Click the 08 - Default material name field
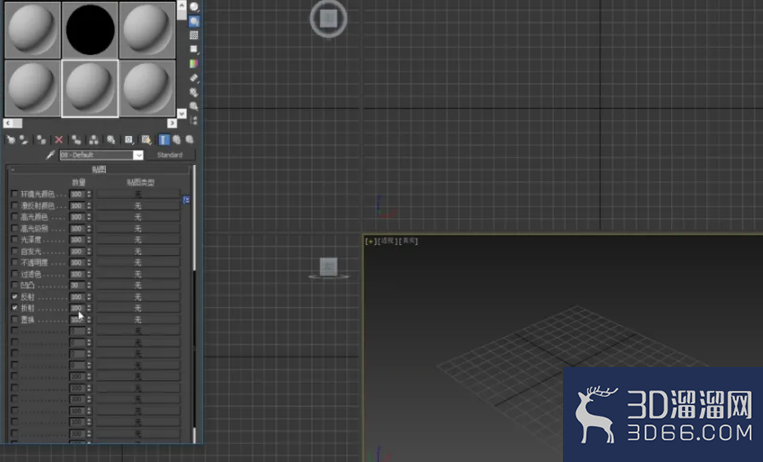This screenshot has width=763, height=462. (97, 155)
